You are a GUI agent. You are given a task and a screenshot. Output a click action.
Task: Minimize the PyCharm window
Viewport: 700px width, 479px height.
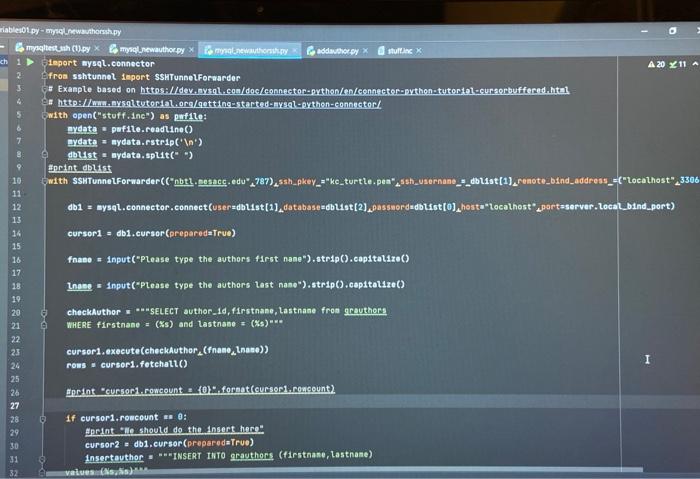click(644, 31)
